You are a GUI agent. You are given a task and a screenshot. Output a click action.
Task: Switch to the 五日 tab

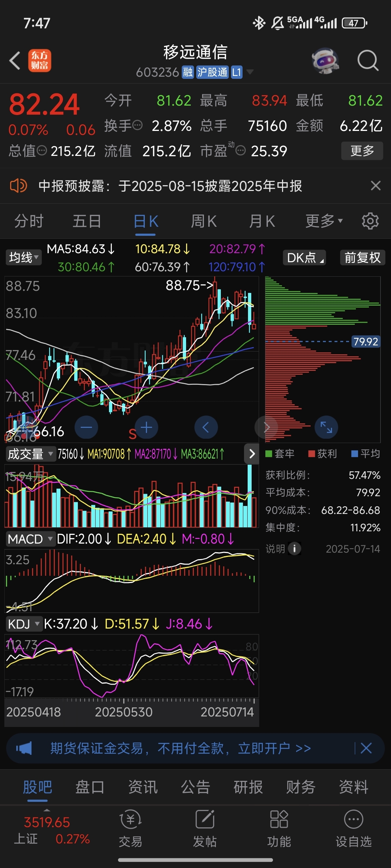pos(87,221)
